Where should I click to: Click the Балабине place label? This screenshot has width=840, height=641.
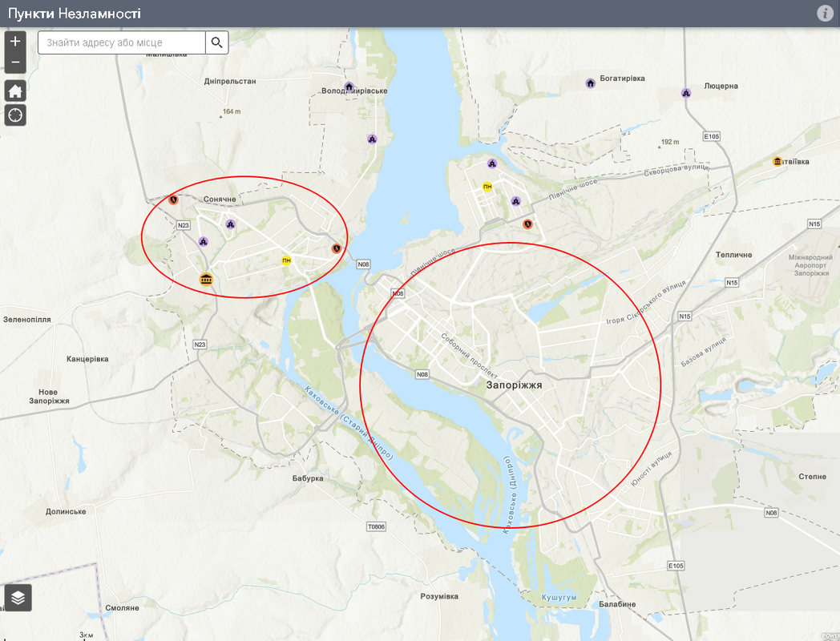tap(617, 604)
